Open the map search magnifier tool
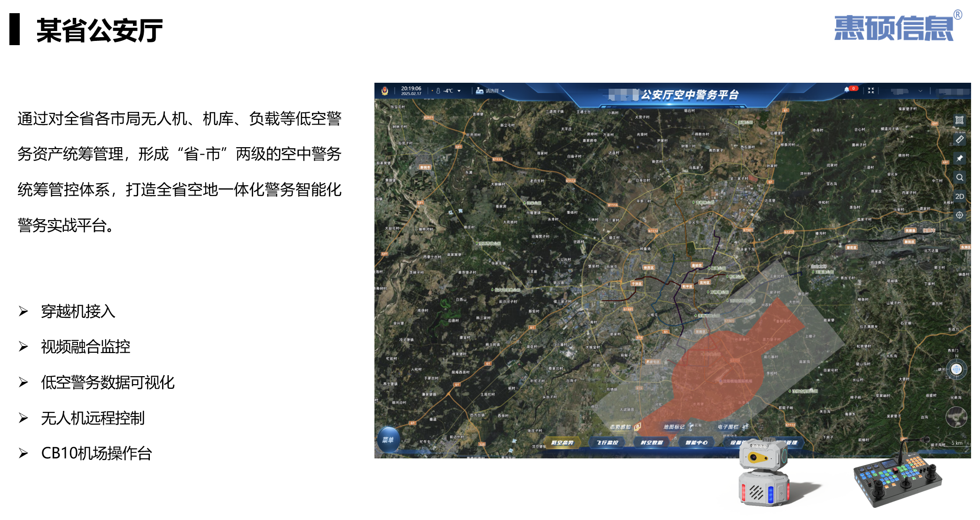The height and width of the screenshot is (520, 980). (959, 177)
